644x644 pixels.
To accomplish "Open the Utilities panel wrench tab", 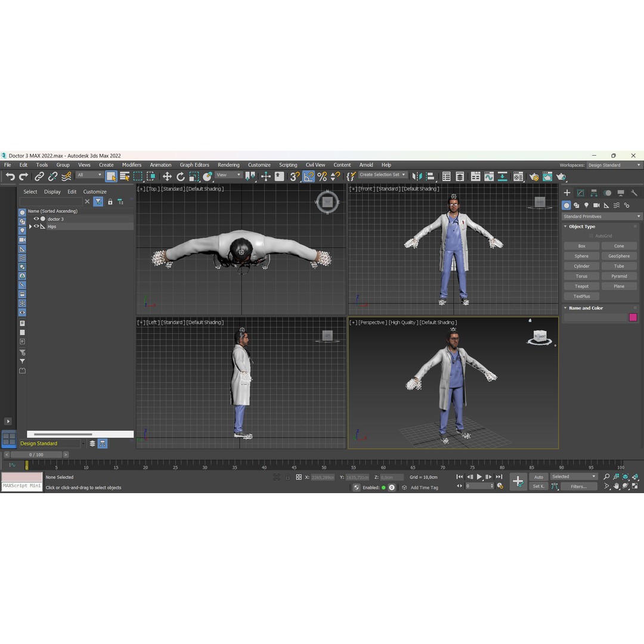I will [634, 193].
